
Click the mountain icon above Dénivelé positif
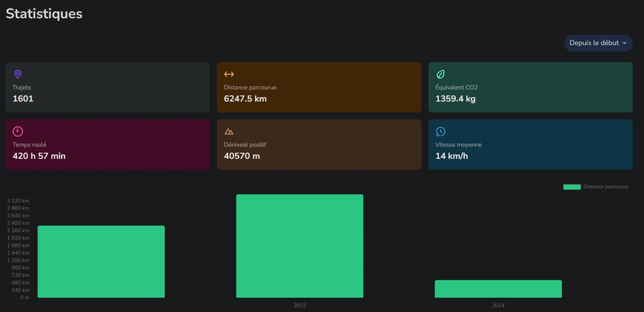[x=229, y=131]
